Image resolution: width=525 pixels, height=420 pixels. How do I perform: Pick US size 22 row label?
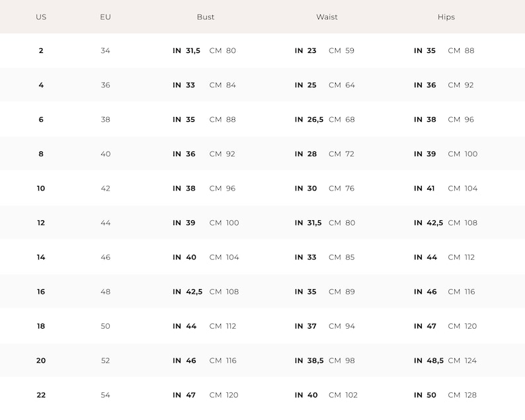pyautogui.click(x=41, y=396)
